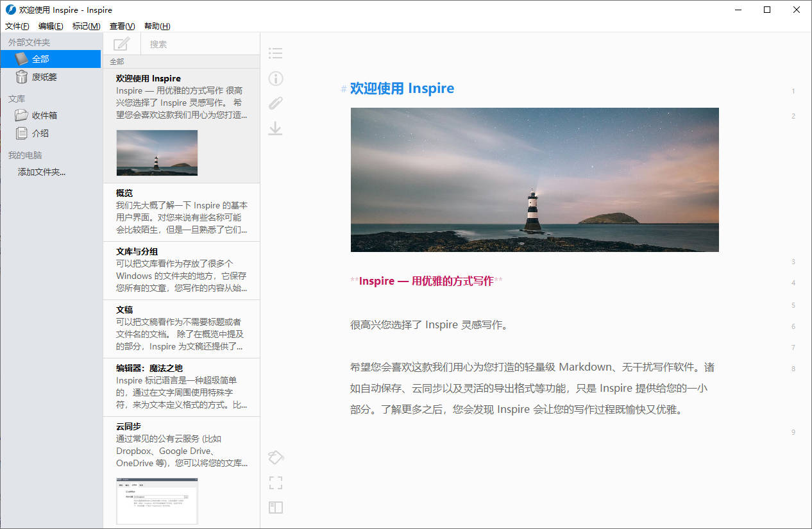Select the 欢迎使用 Inspire sheet
This screenshot has width=812, height=529.
point(182,126)
